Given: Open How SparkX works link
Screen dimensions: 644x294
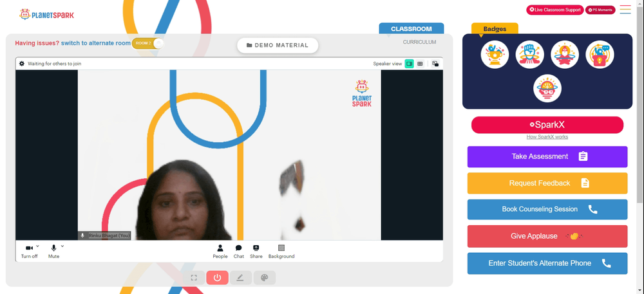Looking at the screenshot, I should (547, 137).
